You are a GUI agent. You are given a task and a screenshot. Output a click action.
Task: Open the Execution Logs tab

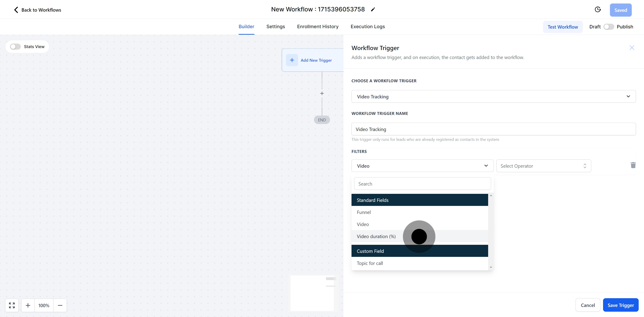coord(367,27)
